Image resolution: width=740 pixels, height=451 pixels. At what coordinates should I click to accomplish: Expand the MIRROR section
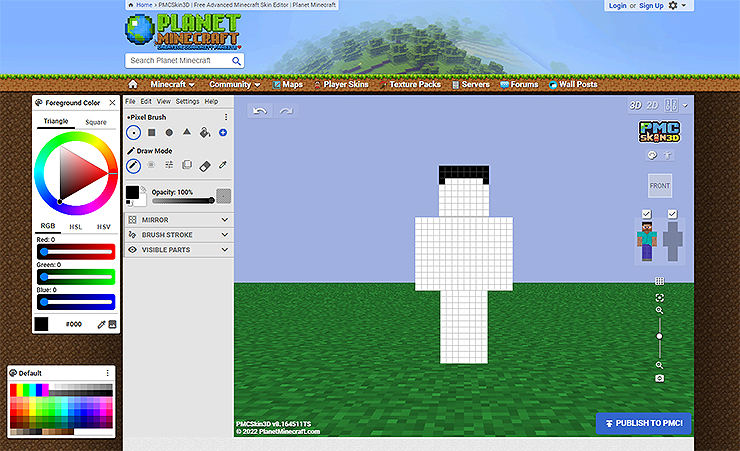(179, 220)
